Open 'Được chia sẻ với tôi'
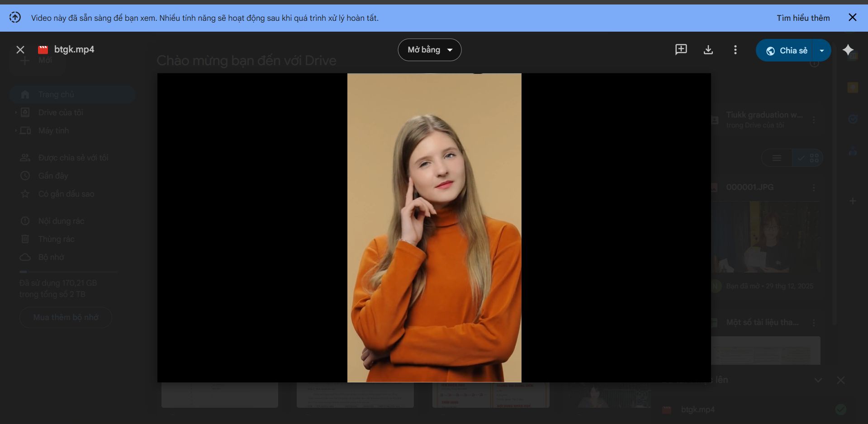The width and height of the screenshot is (868, 424). coord(73,158)
